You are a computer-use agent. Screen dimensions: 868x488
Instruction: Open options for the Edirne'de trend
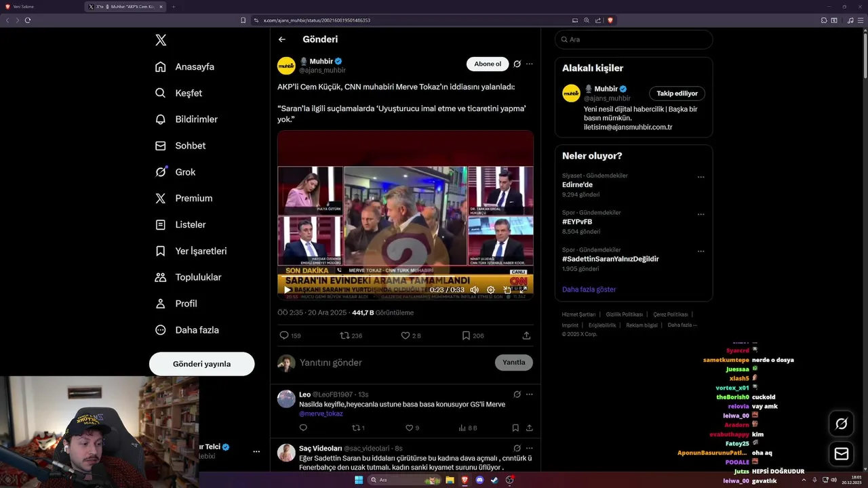point(701,178)
